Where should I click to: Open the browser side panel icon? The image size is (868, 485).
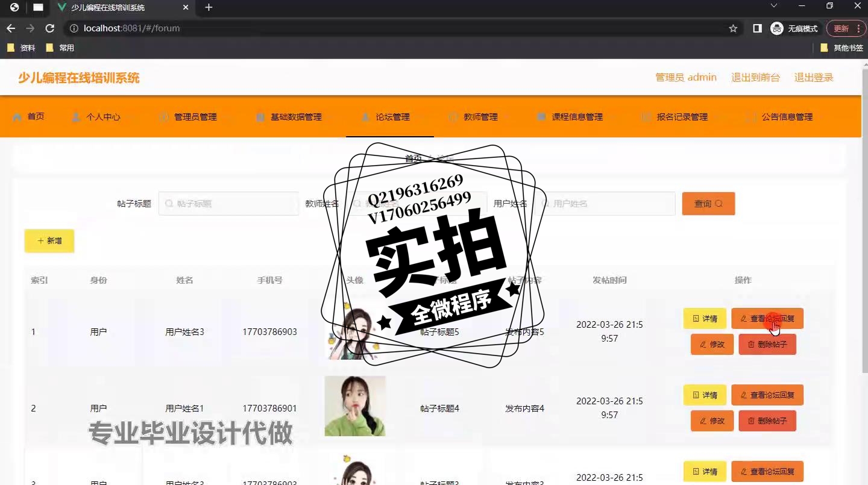[x=758, y=28]
